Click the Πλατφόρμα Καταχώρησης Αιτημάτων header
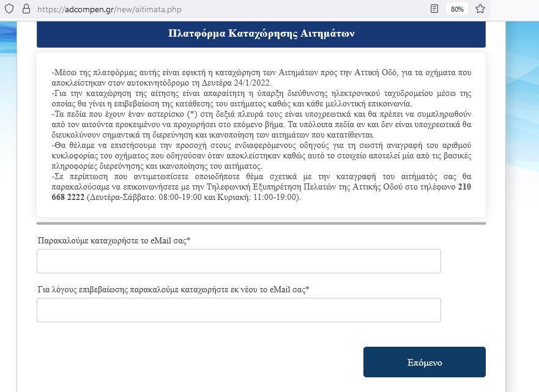 coord(261,33)
